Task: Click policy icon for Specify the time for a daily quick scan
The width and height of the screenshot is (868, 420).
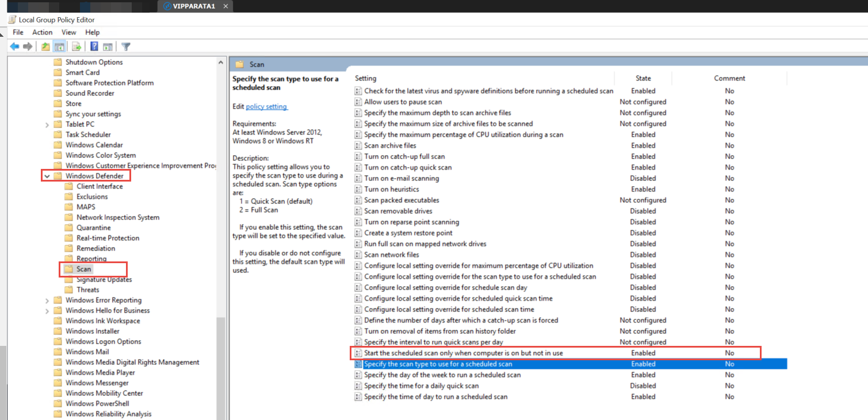Action: tap(358, 386)
